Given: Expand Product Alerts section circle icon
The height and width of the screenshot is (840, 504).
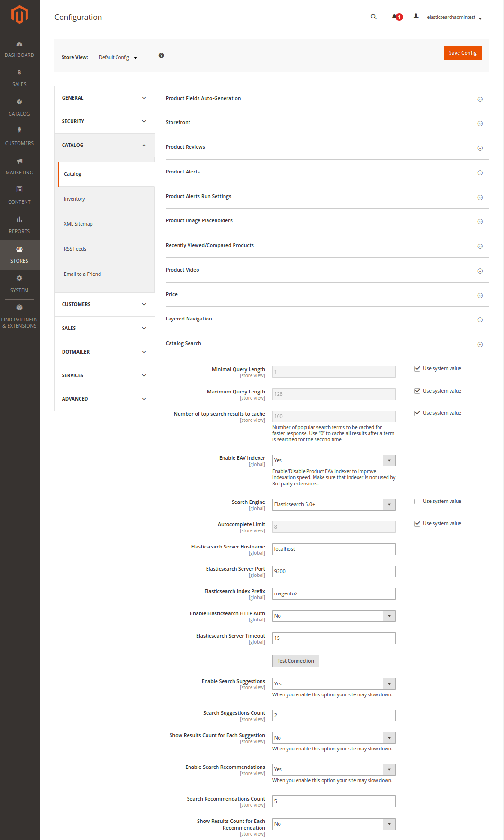Looking at the screenshot, I should click(x=480, y=173).
